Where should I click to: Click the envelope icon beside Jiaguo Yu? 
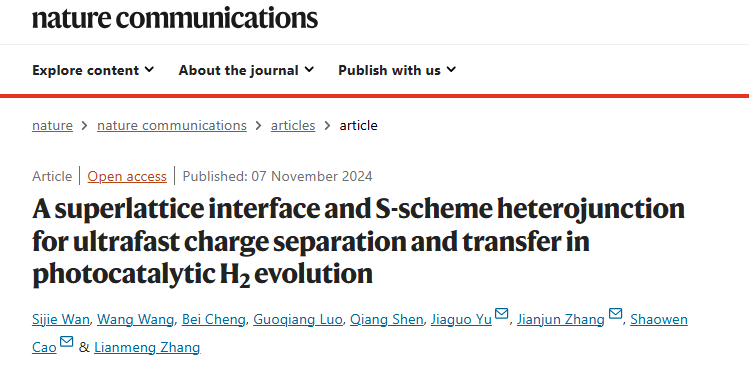[501, 314]
